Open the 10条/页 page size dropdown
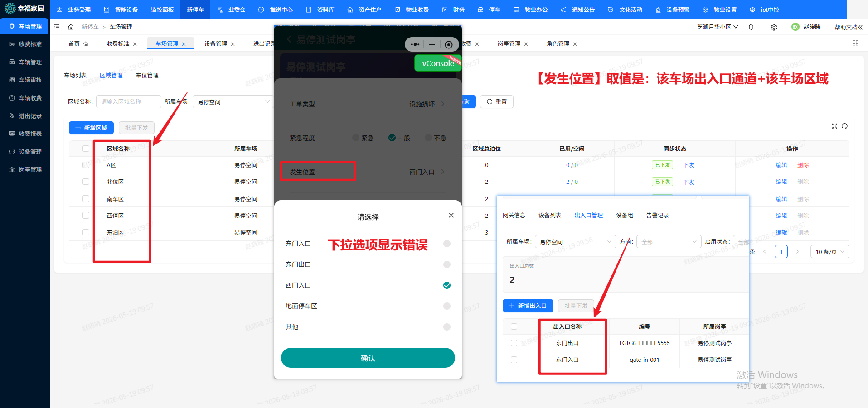Screen dimensions: 868x408 [x=829, y=252]
